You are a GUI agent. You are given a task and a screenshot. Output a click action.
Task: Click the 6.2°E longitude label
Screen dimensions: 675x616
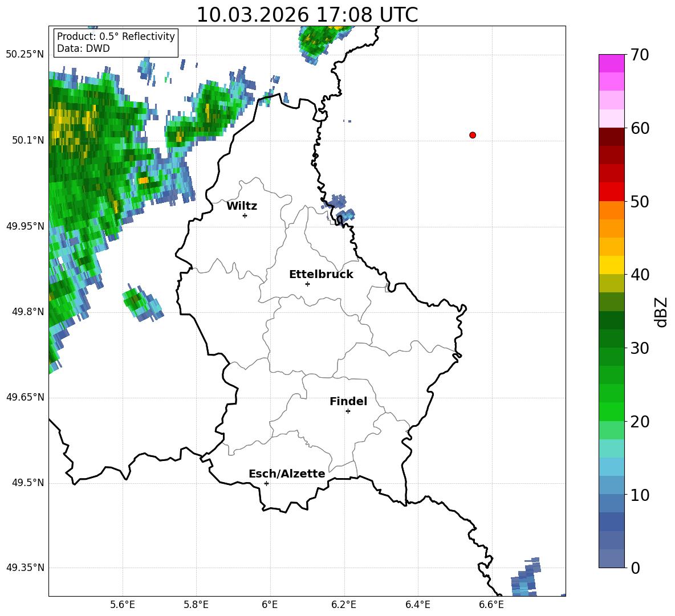coord(344,605)
